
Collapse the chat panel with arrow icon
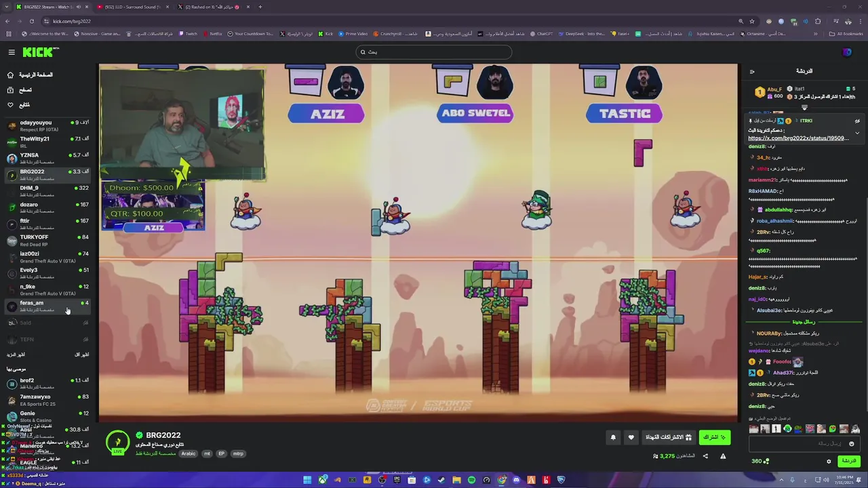click(752, 71)
